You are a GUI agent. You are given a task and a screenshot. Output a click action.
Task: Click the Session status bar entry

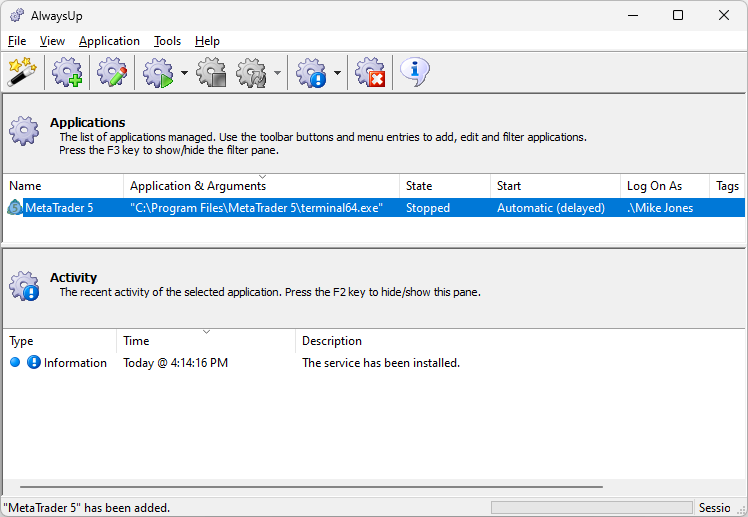point(715,508)
